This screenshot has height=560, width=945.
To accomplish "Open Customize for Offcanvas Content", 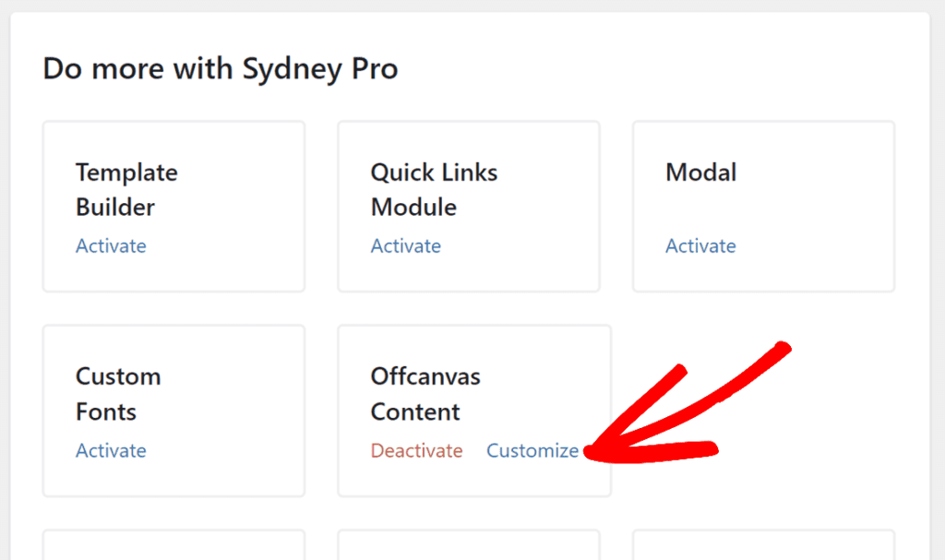I will pos(532,451).
